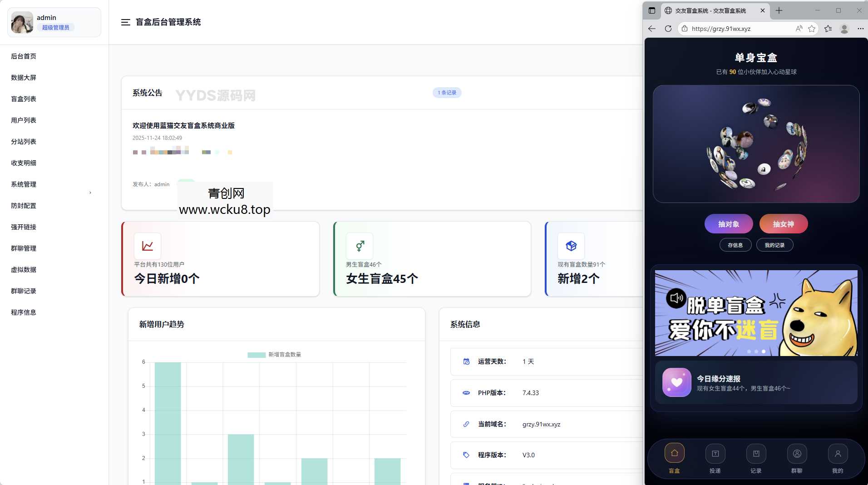Screen dimensions: 868x485
Task: Toggle the collections icon in browser toolbar
Action: pyautogui.click(x=828, y=28)
